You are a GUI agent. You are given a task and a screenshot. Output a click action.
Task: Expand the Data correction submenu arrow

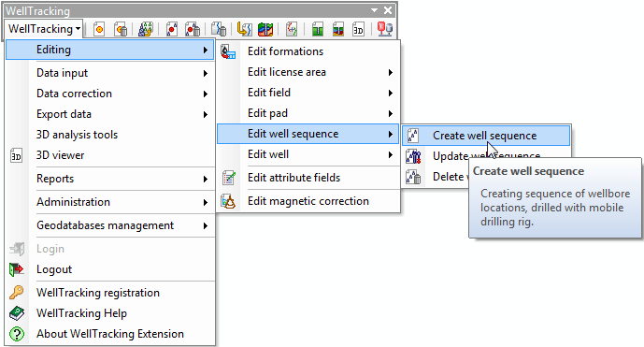(206, 94)
